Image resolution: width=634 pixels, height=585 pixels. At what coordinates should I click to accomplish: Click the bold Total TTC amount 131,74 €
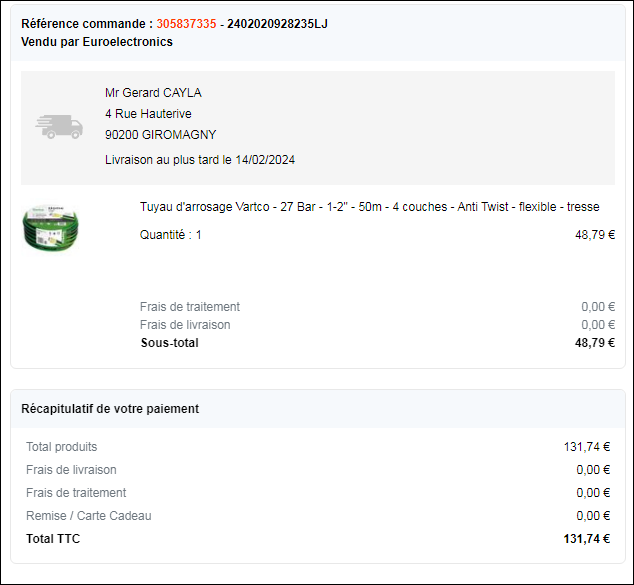pyautogui.click(x=587, y=539)
